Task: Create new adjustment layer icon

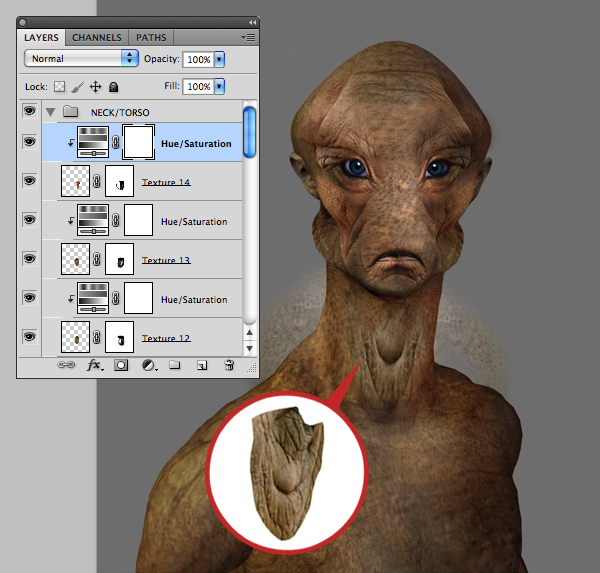Action: (149, 366)
